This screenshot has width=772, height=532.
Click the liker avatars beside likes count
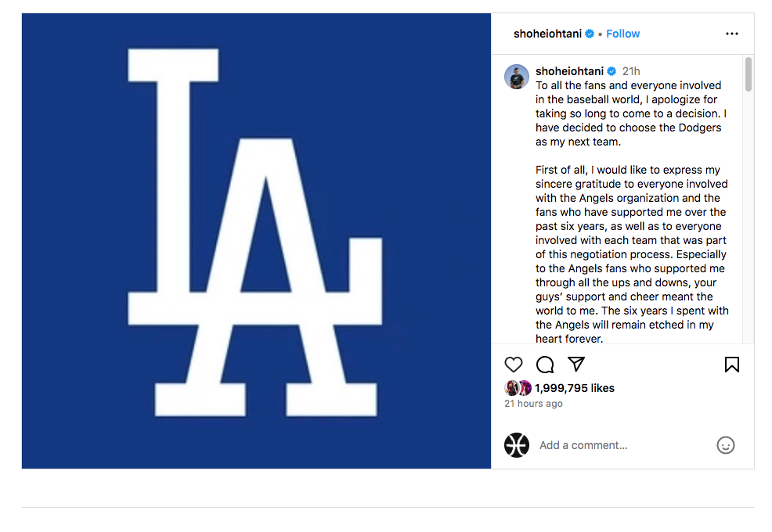tap(518, 388)
